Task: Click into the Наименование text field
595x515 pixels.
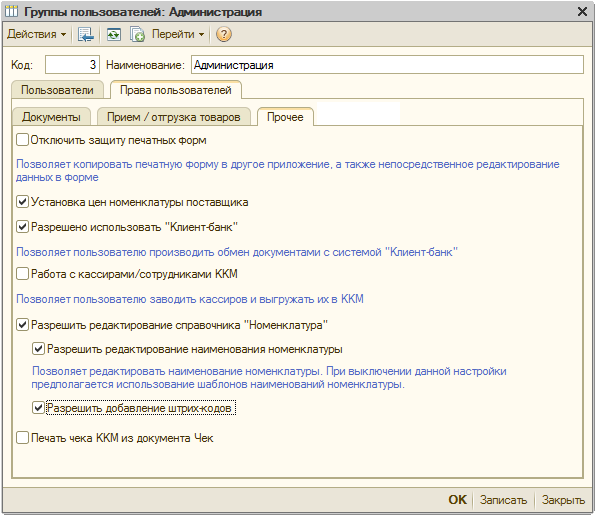Action: coord(387,65)
